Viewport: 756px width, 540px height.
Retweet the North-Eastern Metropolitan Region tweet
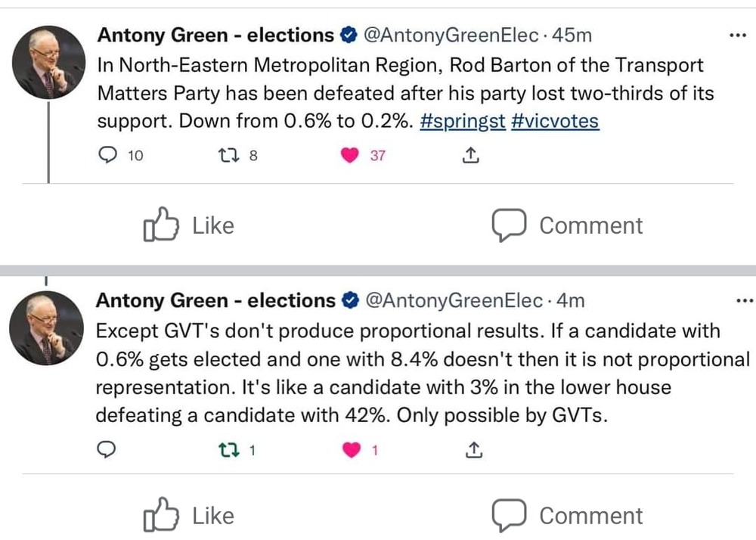click(225, 156)
